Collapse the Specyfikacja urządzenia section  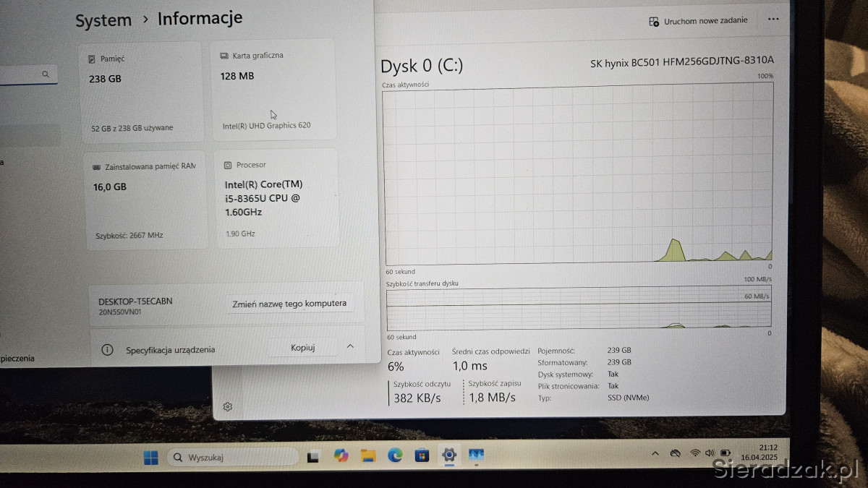point(350,347)
